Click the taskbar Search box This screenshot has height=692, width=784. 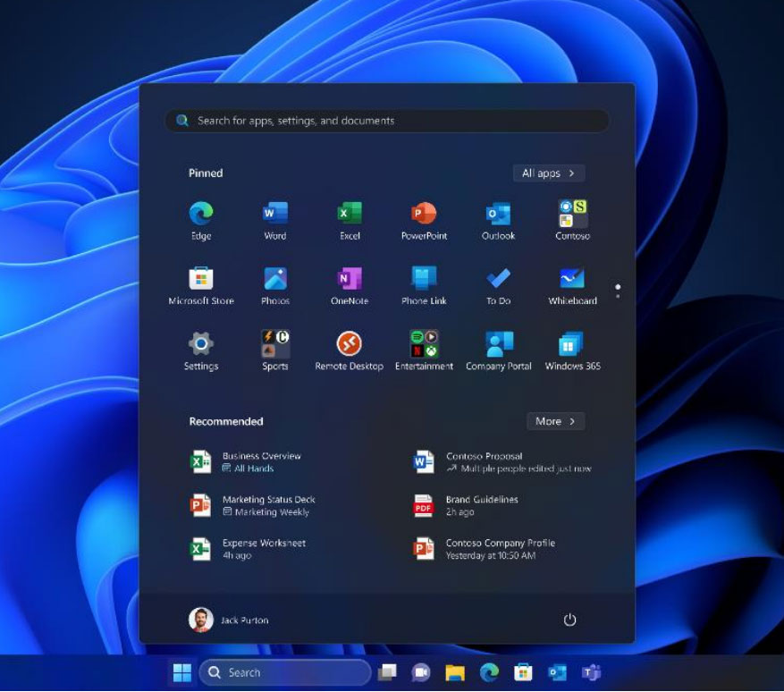[x=285, y=672]
